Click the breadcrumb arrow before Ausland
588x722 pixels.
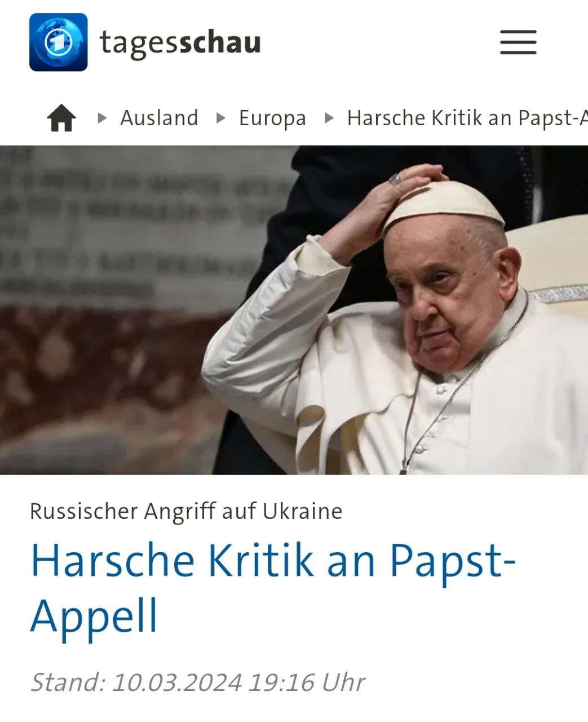coord(102,118)
